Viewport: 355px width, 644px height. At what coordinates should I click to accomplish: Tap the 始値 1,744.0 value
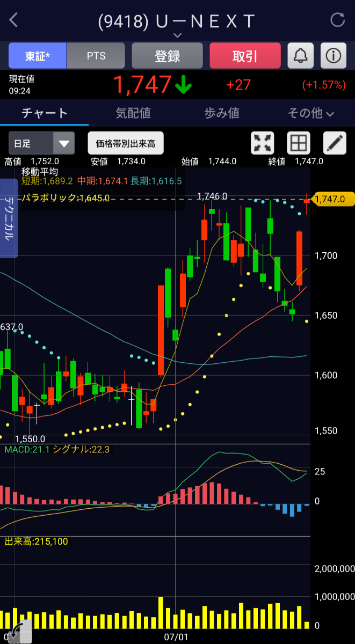[209, 161]
